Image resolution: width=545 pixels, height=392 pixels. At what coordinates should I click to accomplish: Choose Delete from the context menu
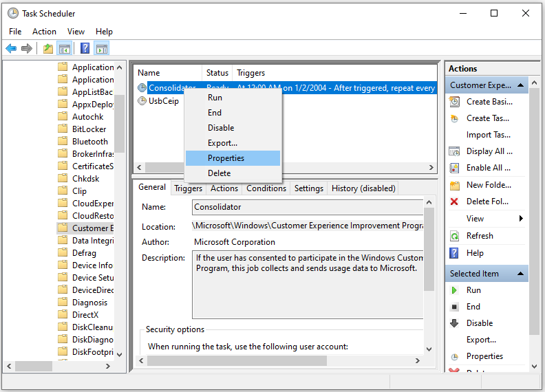233,173
